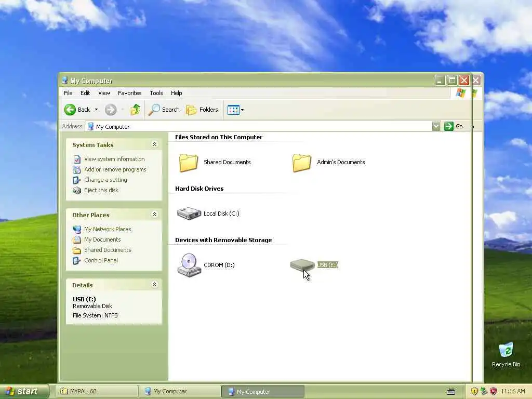Viewport: 532px width, 399px height.
Task: Collapse the System Tasks panel
Action: click(154, 144)
